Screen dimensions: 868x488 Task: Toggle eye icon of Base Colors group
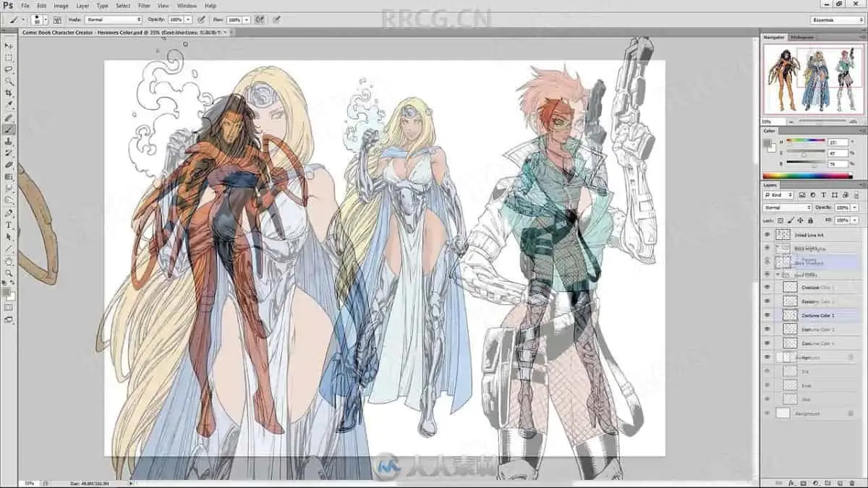click(x=767, y=275)
